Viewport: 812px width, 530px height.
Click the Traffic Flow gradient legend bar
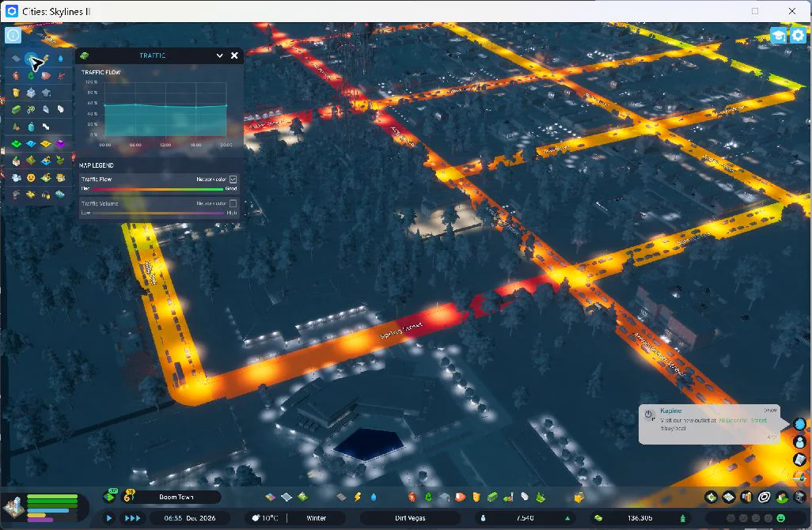[158, 189]
